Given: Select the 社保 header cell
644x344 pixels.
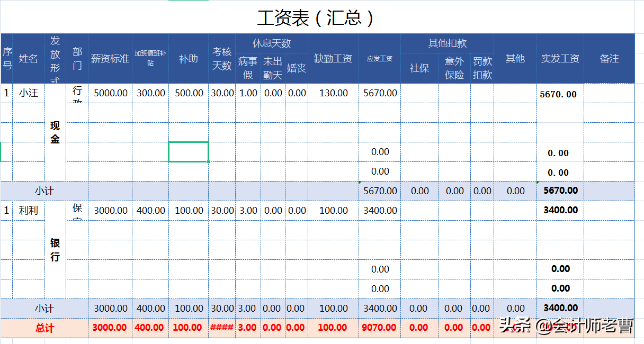Looking at the screenshot, I should coord(421,68).
